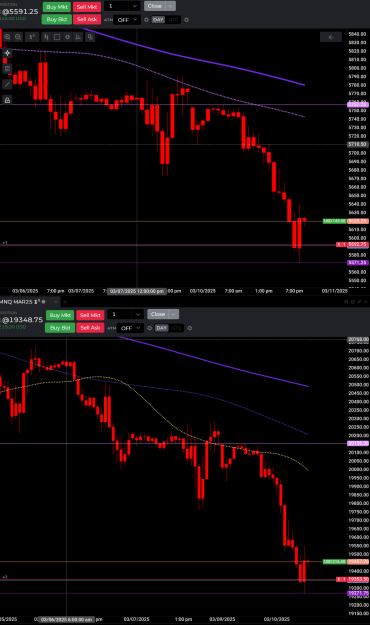
Task: Click the @19348.75 position price text
Action: pos(22,320)
